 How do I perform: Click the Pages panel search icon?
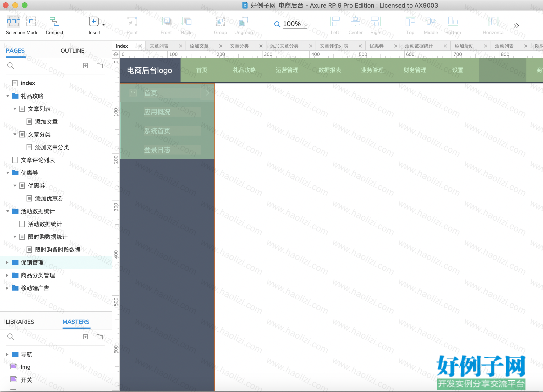[10, 65]
